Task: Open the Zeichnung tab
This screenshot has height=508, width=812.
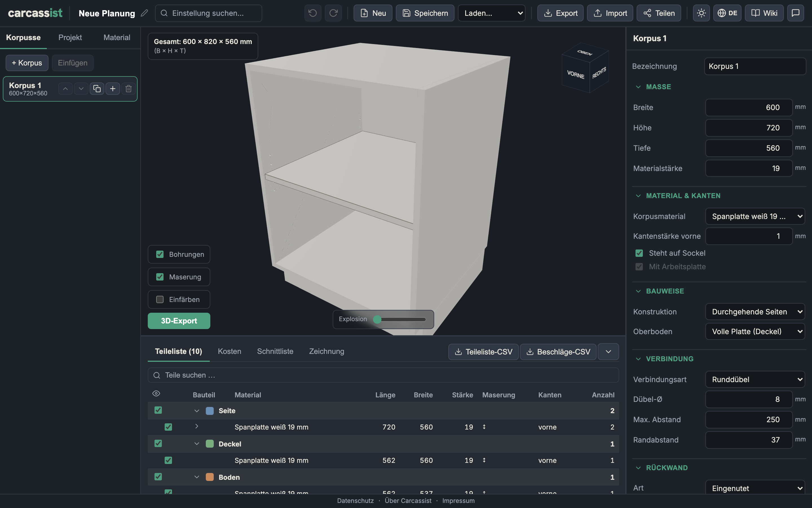Action: pos(326,351)
